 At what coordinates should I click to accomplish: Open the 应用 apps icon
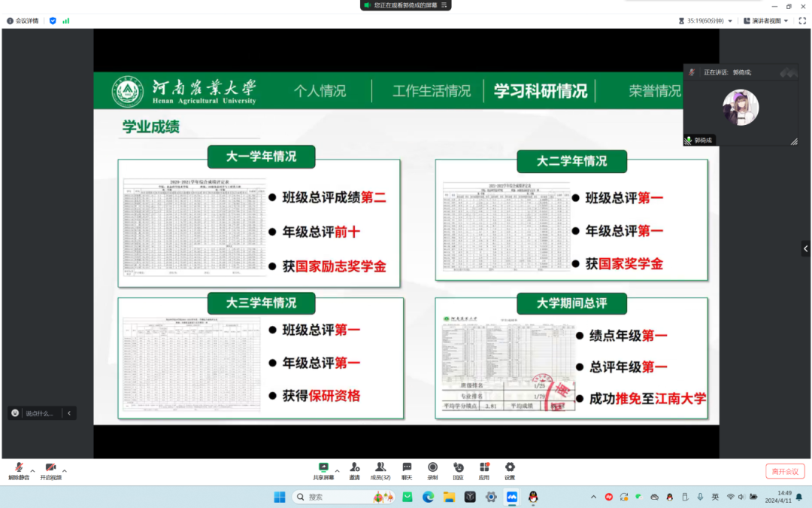484,467
